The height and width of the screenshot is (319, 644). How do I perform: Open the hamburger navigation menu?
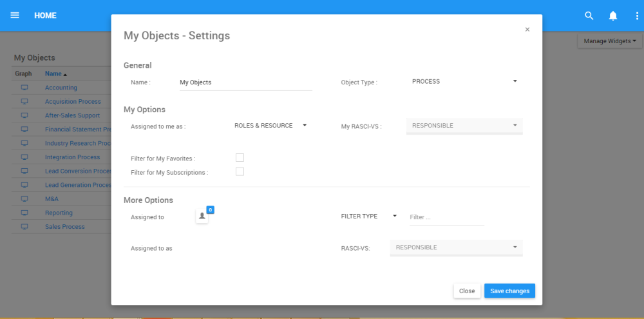(15, 15)
